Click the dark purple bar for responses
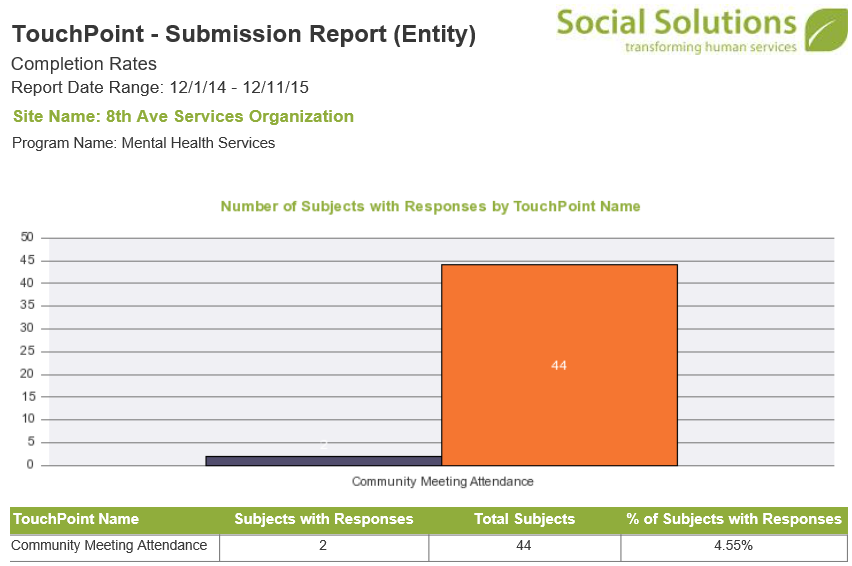Screen dimensions: 852x566 [324, 461]
